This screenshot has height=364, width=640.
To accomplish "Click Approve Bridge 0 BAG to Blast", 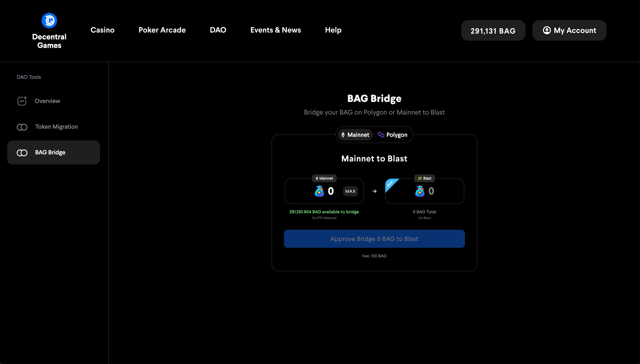I will click(374, 239).
